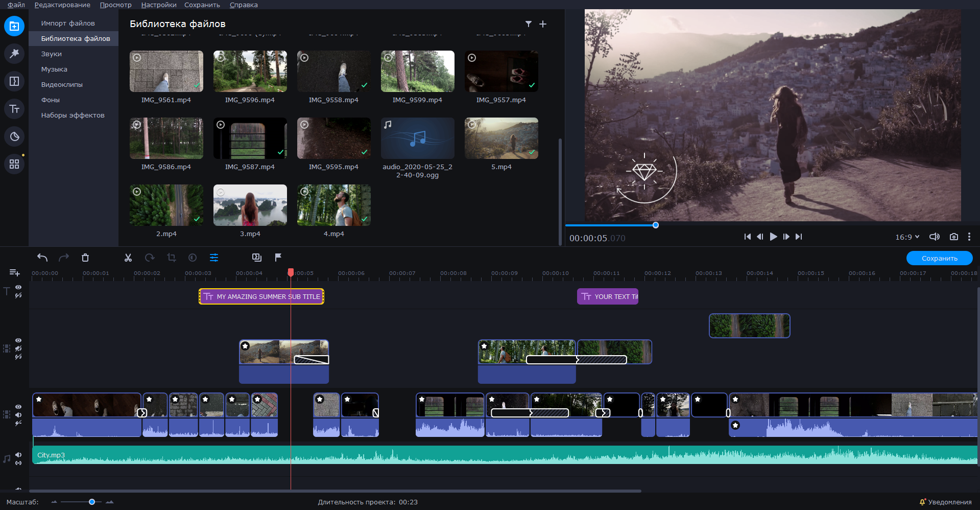Add a marker with flag icon

[278, 258]
